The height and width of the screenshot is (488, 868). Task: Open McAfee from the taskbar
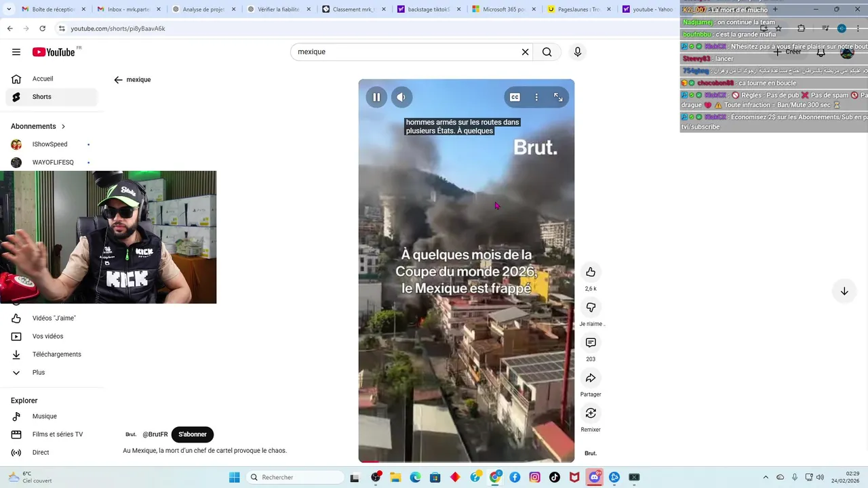[574, 477]
